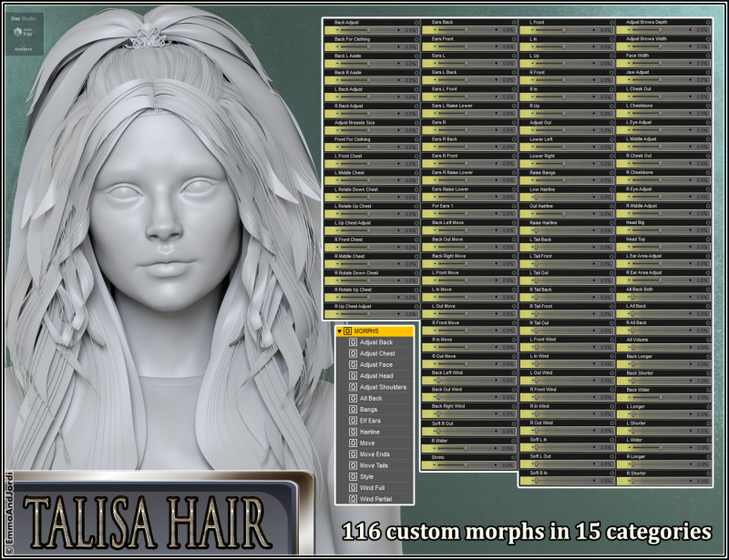The height and width of the screenshot is (560, 729).
Task: Open settings gear for L Cheek Out
Action: tap(709, 88)
